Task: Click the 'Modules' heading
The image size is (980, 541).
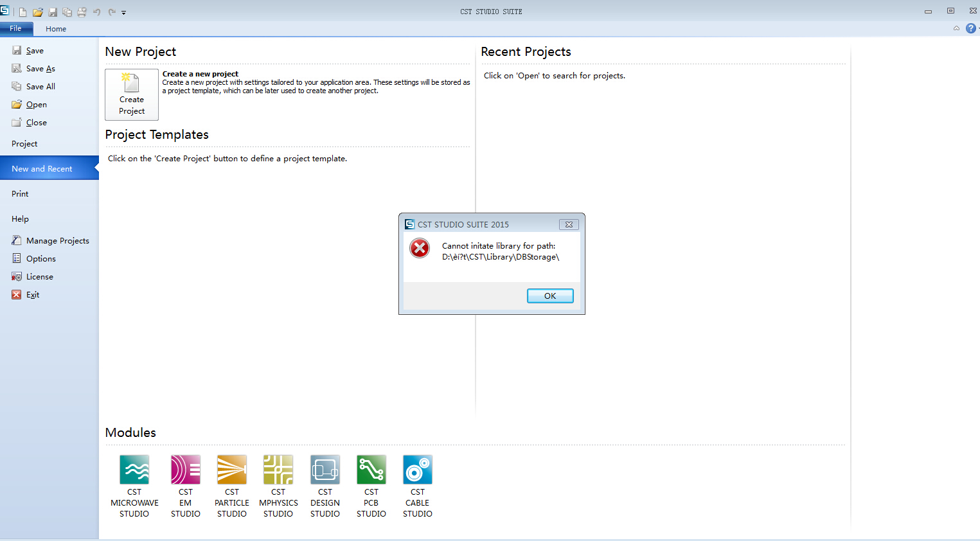Action: [130, 432]
